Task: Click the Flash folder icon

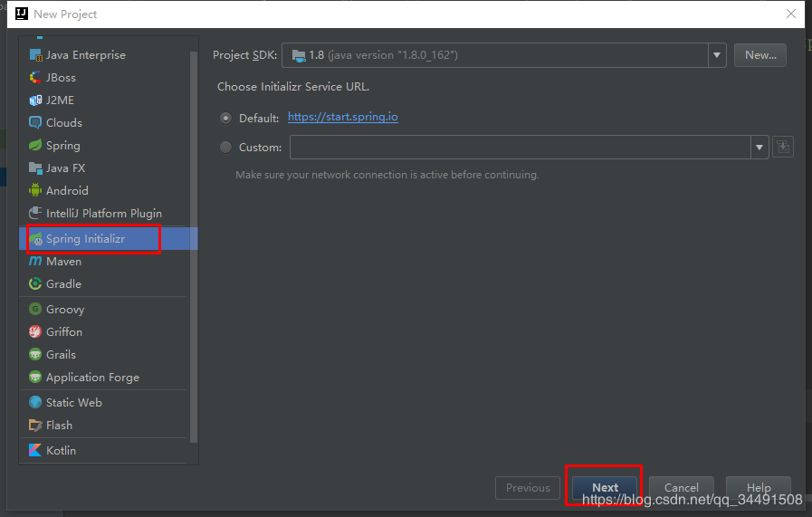Action: pos(35,426)
